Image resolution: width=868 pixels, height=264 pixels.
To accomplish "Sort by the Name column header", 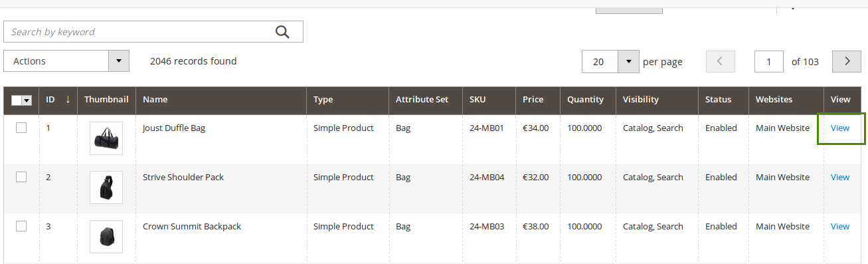I will point(221,100).
